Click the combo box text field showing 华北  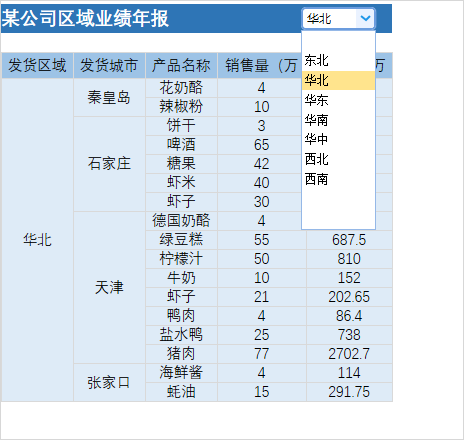coord(329,18)
